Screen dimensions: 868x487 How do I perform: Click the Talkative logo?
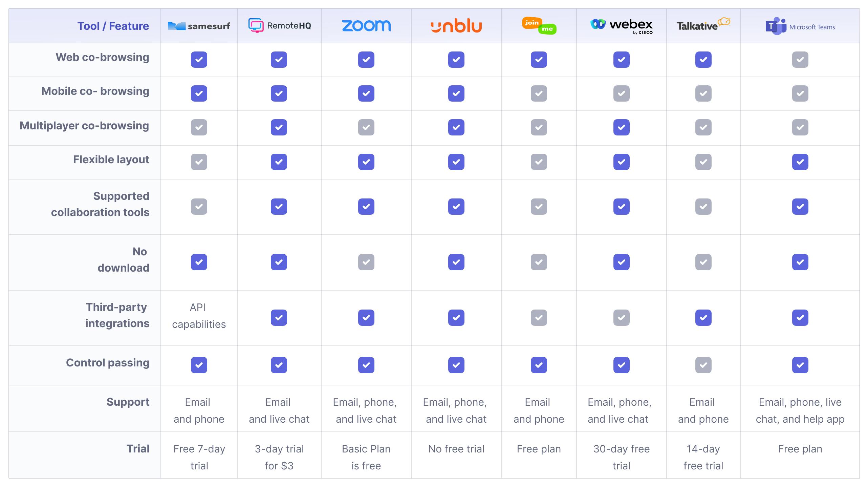[703, 24]
